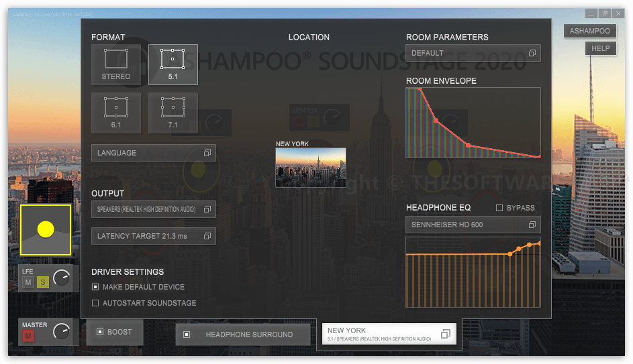Solo the LFE channel

click(x=43, y=283)
